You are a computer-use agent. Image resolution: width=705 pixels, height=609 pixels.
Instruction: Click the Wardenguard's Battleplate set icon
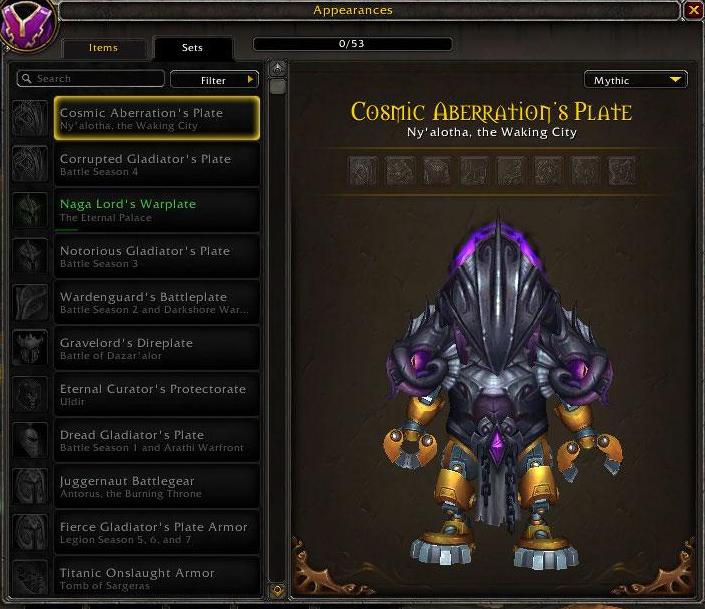tap(30, 302)
